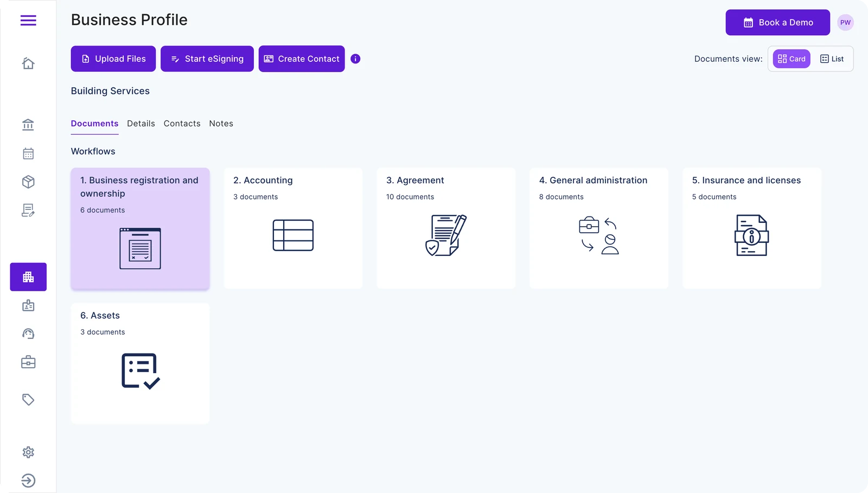
Task: Click the Create Contact button
Action: (302, 59)
